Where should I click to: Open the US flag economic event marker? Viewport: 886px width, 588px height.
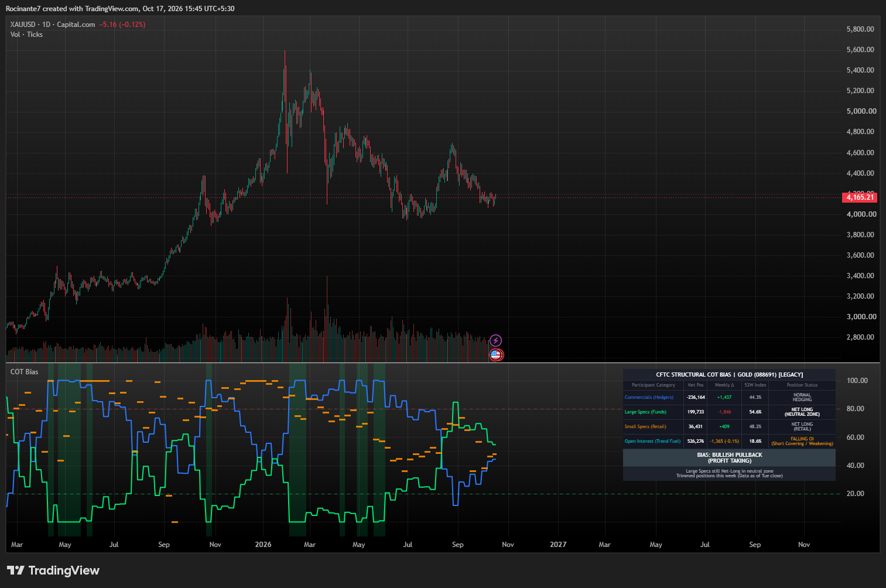495,354
